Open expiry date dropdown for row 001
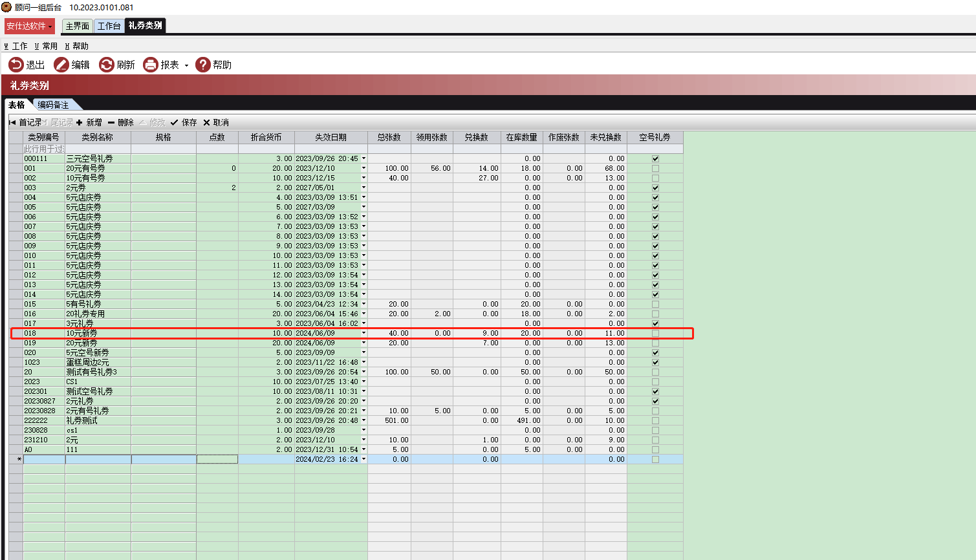Image resolution: width=976 pixels, height=560 pixels. click(x=363, y=168)
